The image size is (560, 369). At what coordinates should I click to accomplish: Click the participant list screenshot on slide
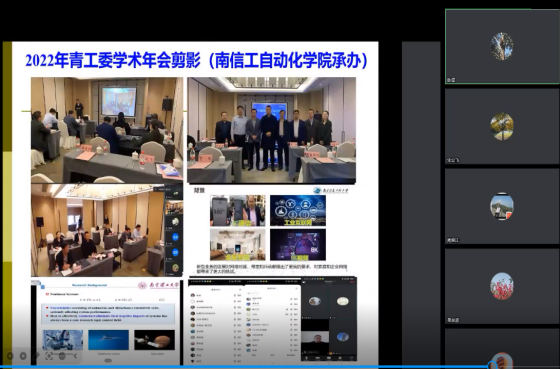pos(272,320)
